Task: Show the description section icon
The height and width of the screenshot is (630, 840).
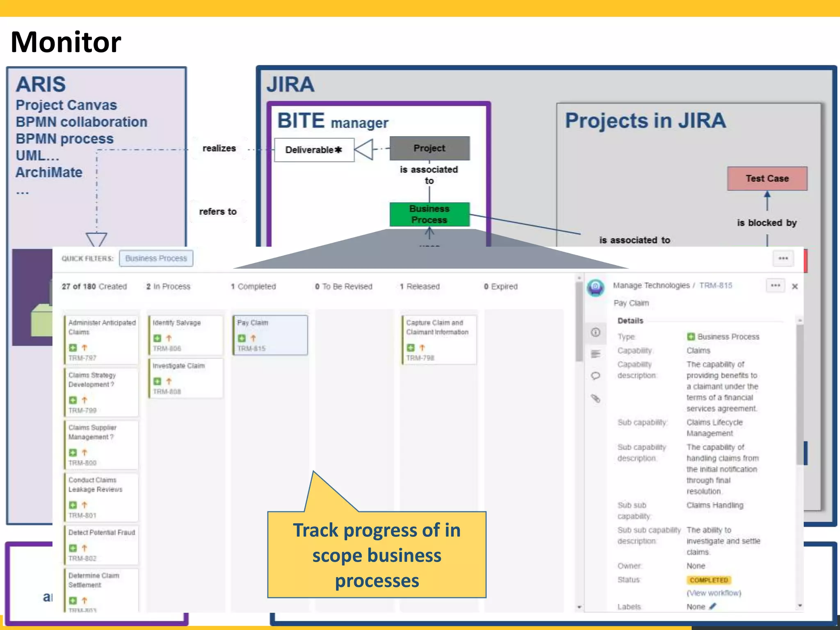Action: tap(596, 354)
